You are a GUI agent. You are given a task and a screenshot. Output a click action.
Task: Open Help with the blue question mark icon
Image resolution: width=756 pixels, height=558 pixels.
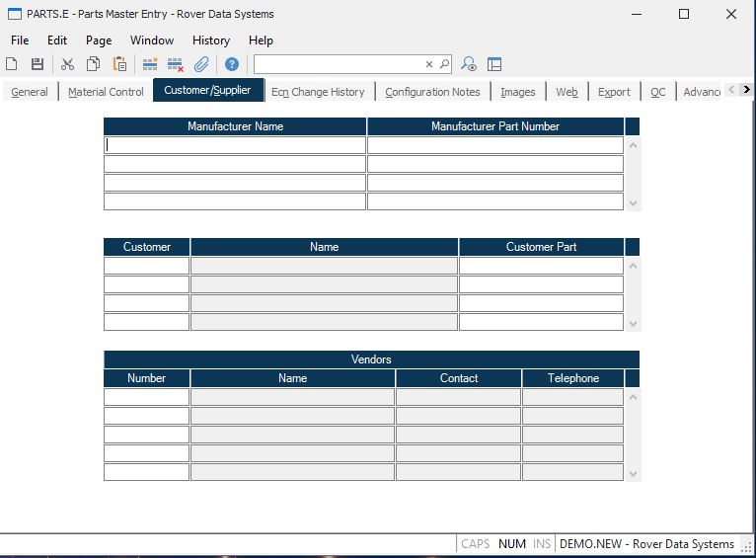point(232,64)
